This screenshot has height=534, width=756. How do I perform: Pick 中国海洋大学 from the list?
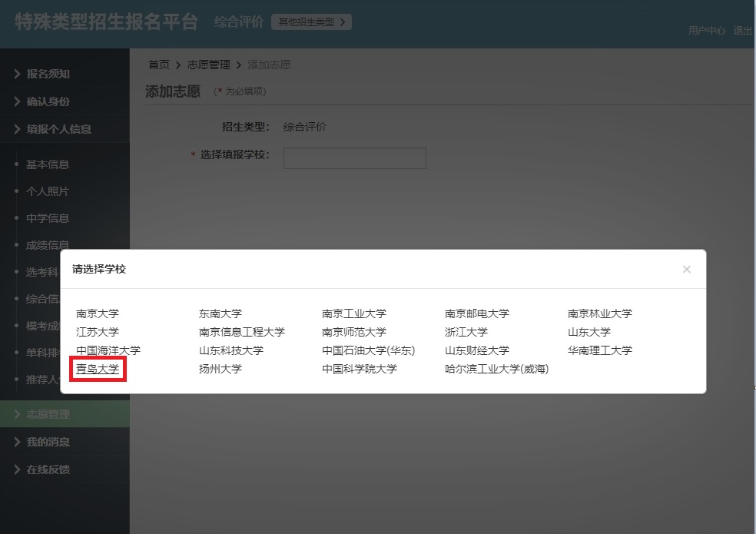108,350
